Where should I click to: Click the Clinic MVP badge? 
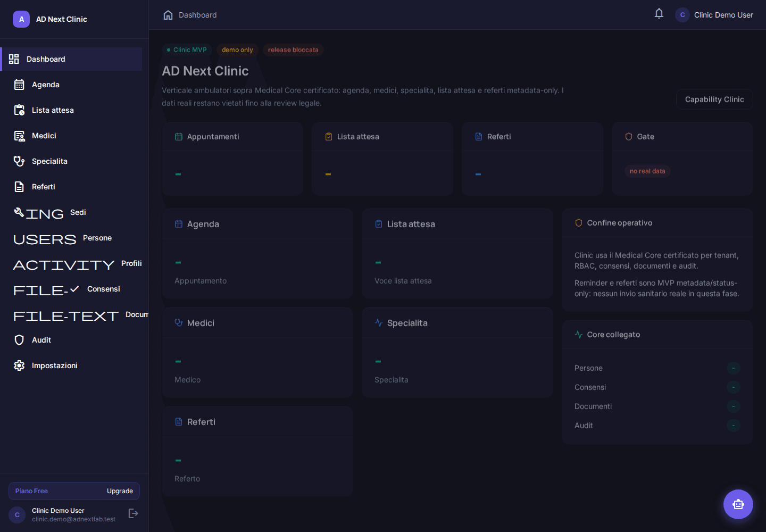click(187, 50)
